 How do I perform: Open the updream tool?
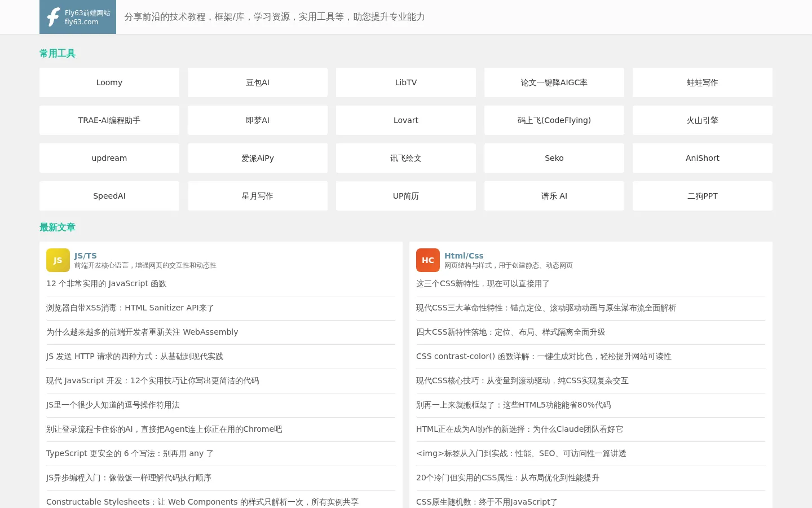point(109,158)
